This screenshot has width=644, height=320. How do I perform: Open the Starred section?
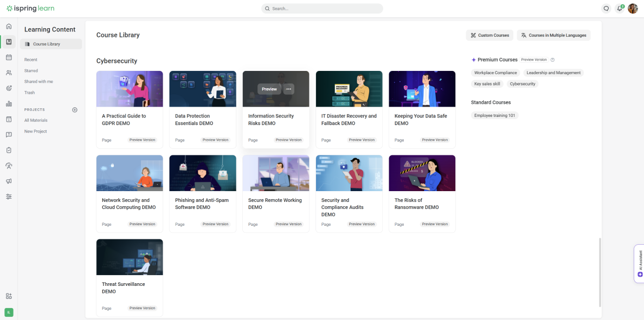31,71
